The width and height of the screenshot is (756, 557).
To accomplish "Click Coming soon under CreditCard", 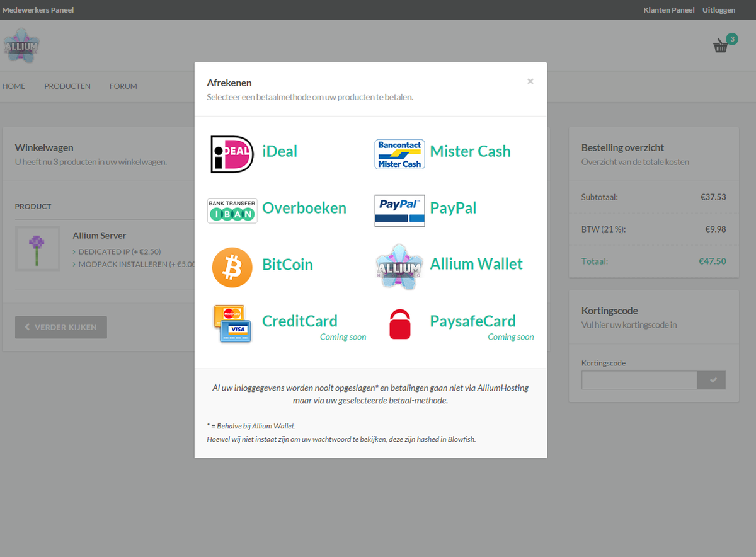I will coord(343,337).
